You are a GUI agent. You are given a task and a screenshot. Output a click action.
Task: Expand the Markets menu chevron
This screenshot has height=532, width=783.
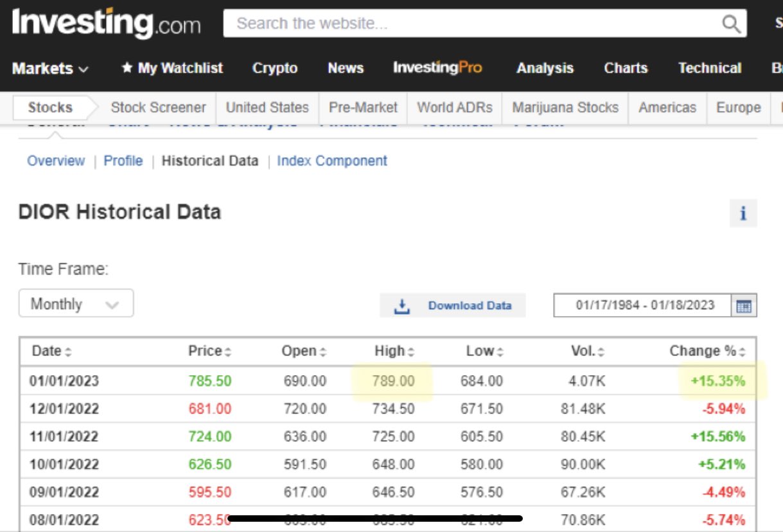point(84,69)
